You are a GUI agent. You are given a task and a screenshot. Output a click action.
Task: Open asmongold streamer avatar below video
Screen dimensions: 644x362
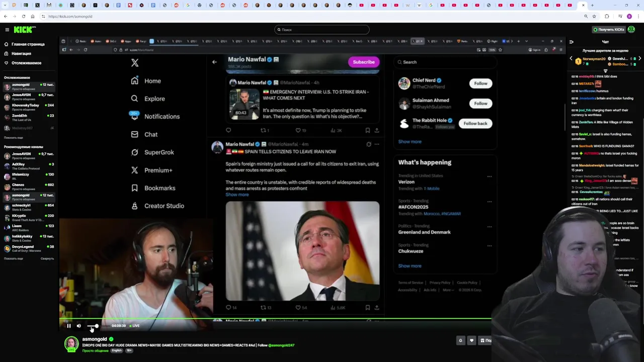pyautogui.click(x=71, y=343)
